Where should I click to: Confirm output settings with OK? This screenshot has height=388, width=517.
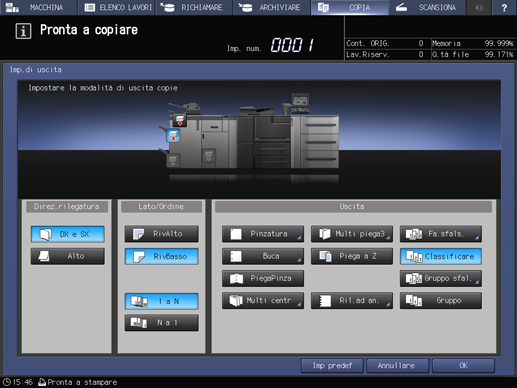[x=463, y=366]
